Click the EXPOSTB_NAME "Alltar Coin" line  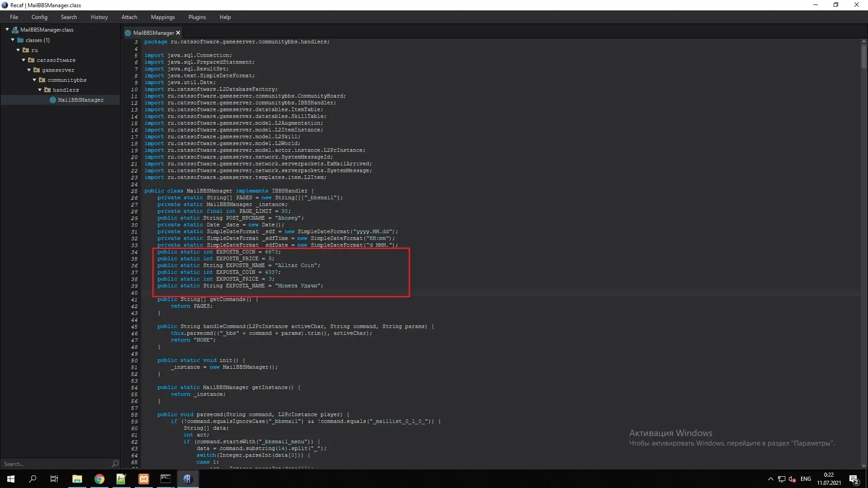239,266
